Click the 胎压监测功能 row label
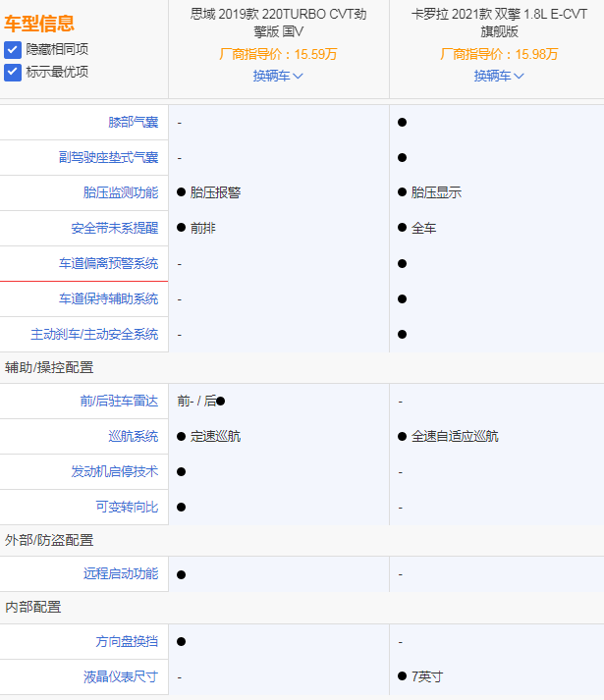Image resolution: width=604 pixels, height=700 pixels. coord(121,193)
